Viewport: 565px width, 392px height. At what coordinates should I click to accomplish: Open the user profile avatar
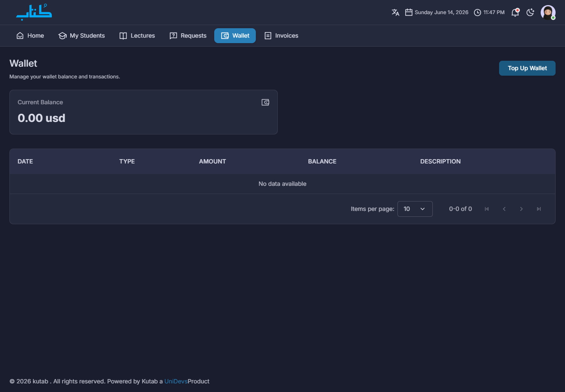(548, 13)
